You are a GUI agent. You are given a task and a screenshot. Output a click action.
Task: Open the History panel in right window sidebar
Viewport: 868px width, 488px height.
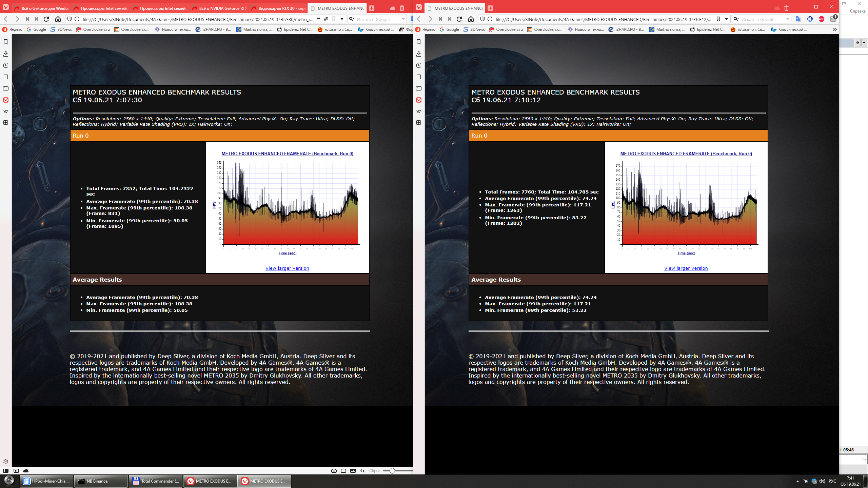419,65
